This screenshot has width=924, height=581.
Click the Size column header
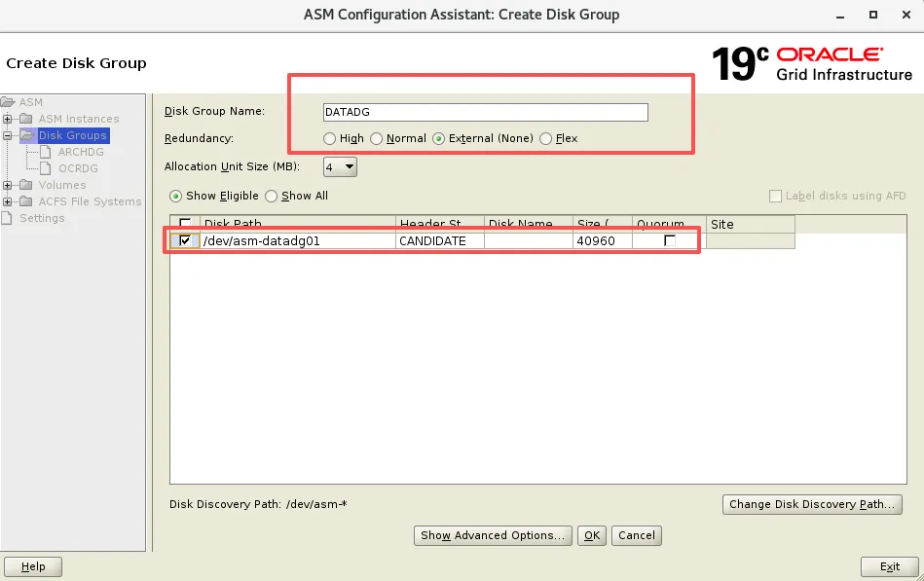click(603, 224)
